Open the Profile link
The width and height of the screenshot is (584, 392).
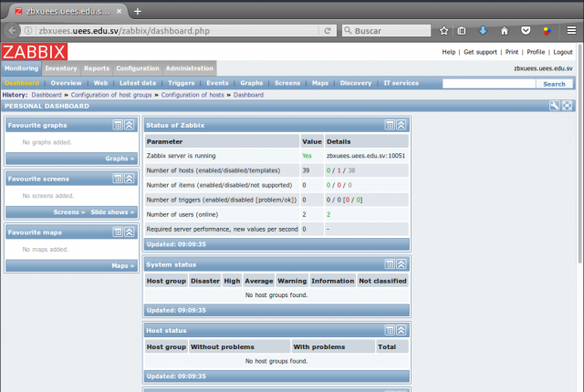pos(536,52)
